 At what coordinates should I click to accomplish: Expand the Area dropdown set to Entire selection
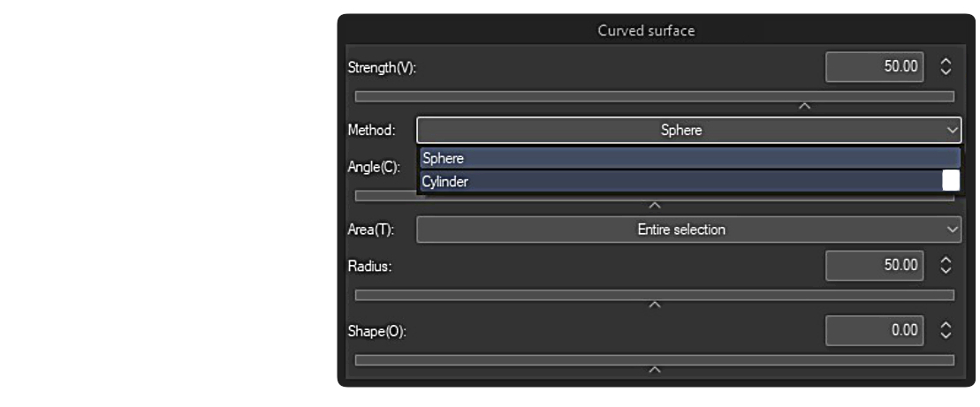coord(688,230)
